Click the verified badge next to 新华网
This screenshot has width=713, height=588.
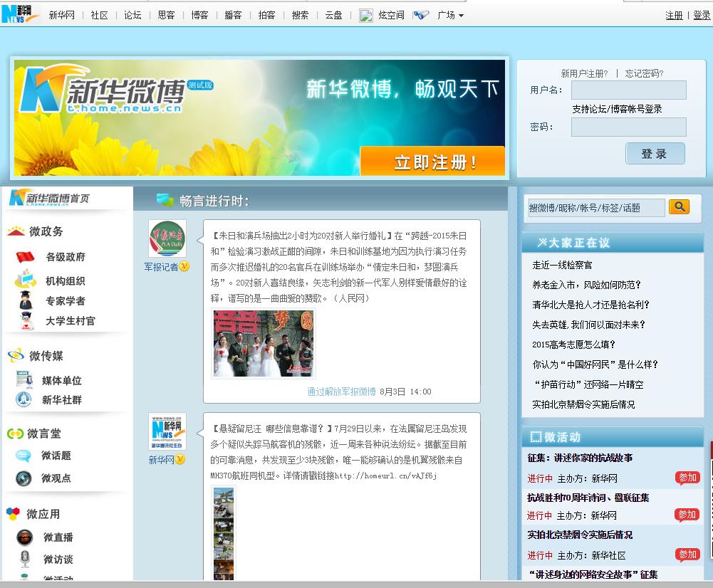pos(180,459)
